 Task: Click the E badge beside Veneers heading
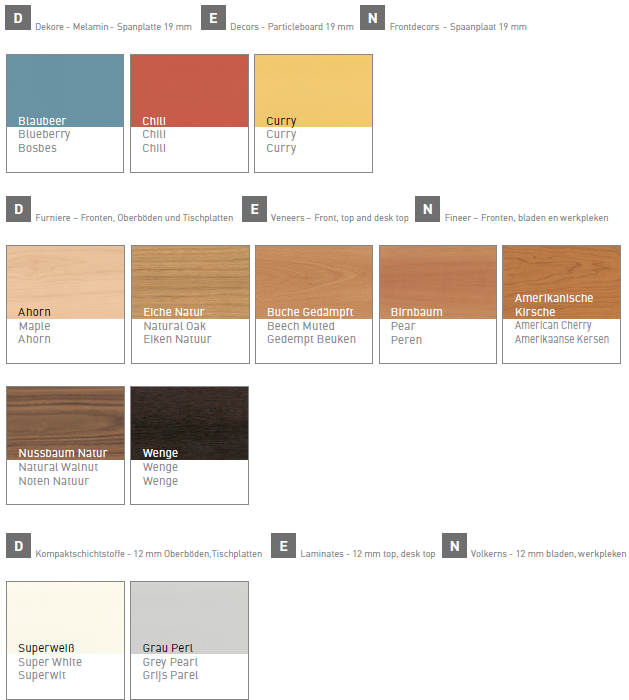255,210
